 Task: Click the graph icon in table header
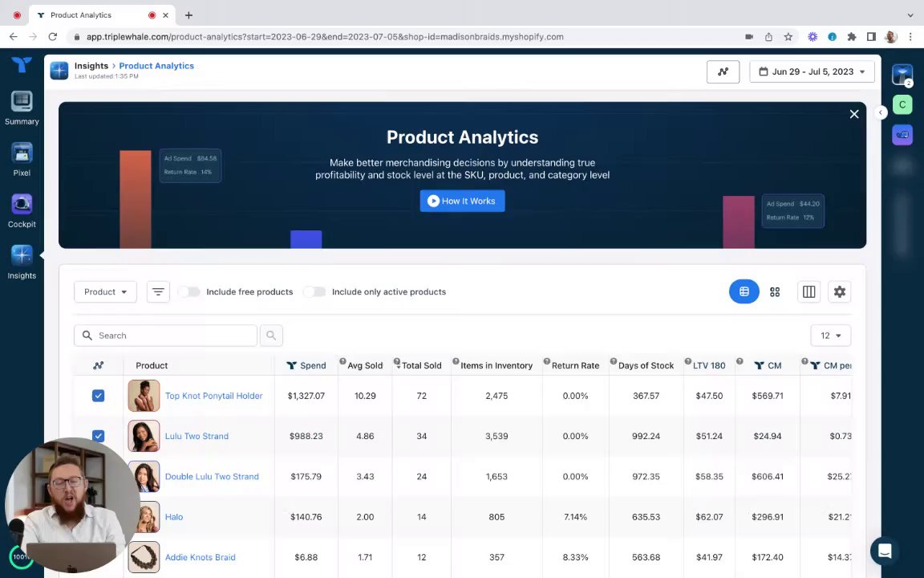pyautogui.click(x=99, y=366)
